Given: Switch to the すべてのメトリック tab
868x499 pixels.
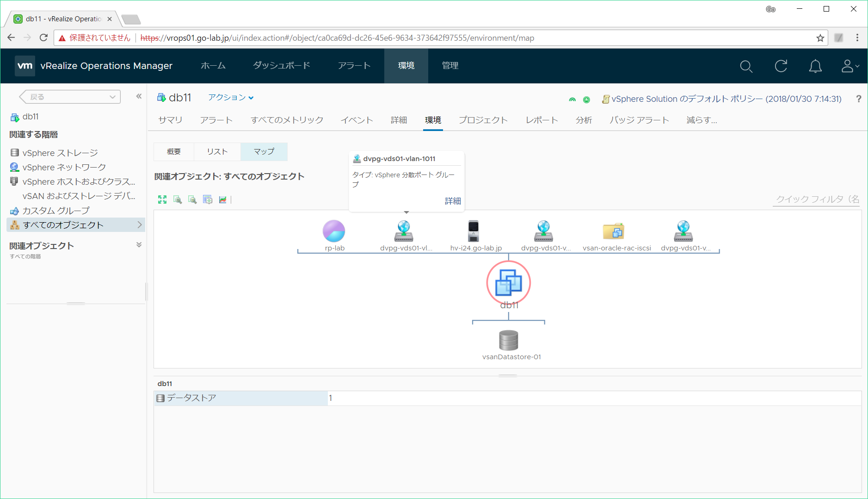Looking at the screenshot, I should pos(287,120).
